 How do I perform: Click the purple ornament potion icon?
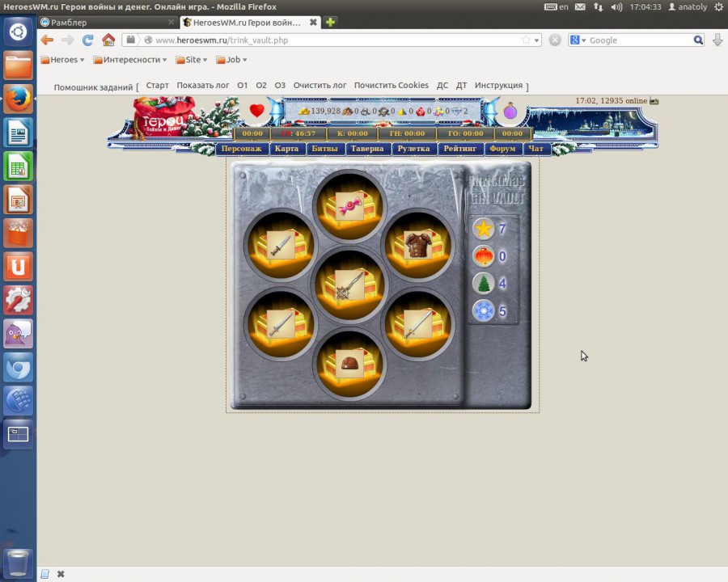510,112
